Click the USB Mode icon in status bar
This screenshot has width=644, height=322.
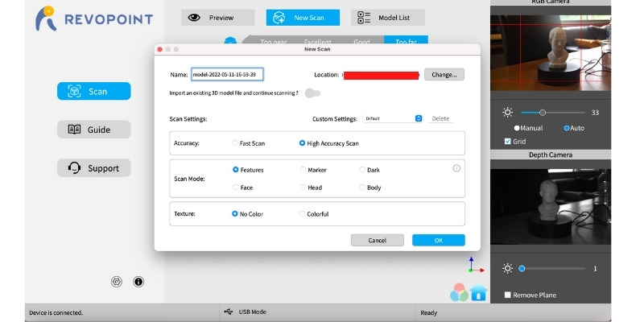[229, 312]
